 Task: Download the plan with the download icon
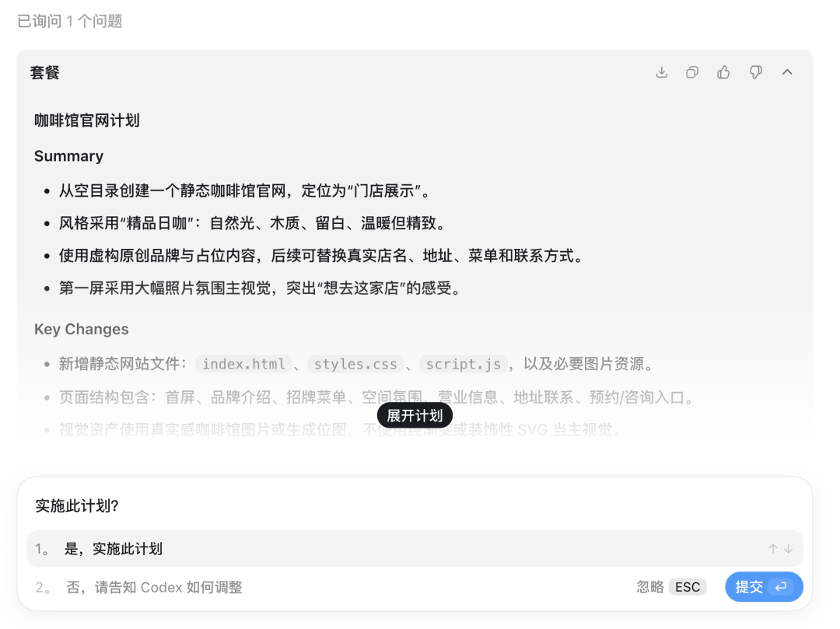662,72
